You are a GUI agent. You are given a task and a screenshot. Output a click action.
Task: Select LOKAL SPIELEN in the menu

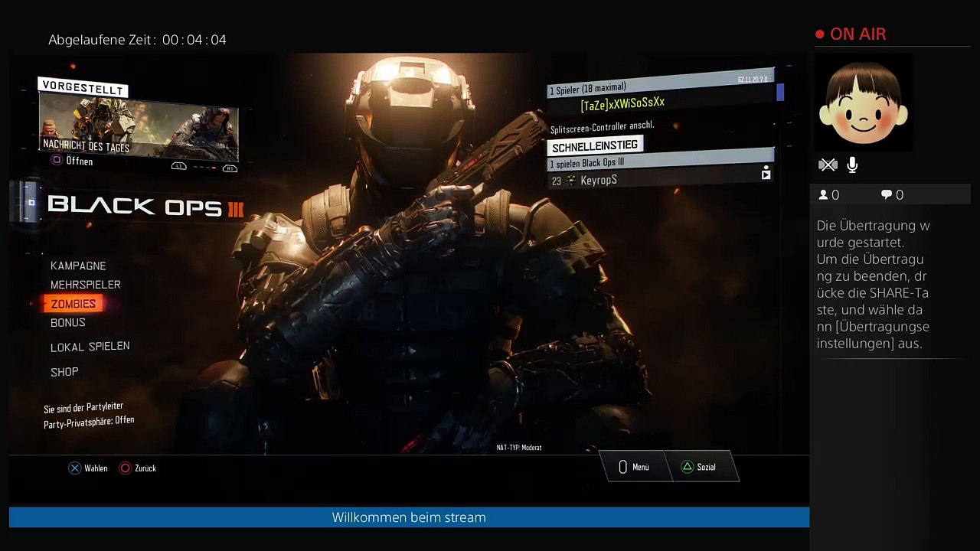click(90, 347)
